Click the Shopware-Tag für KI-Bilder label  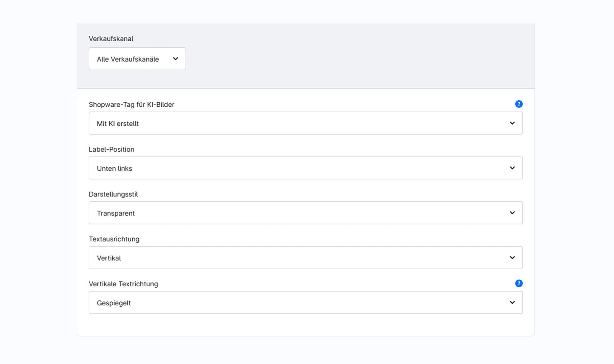click(x=131, y=104)
